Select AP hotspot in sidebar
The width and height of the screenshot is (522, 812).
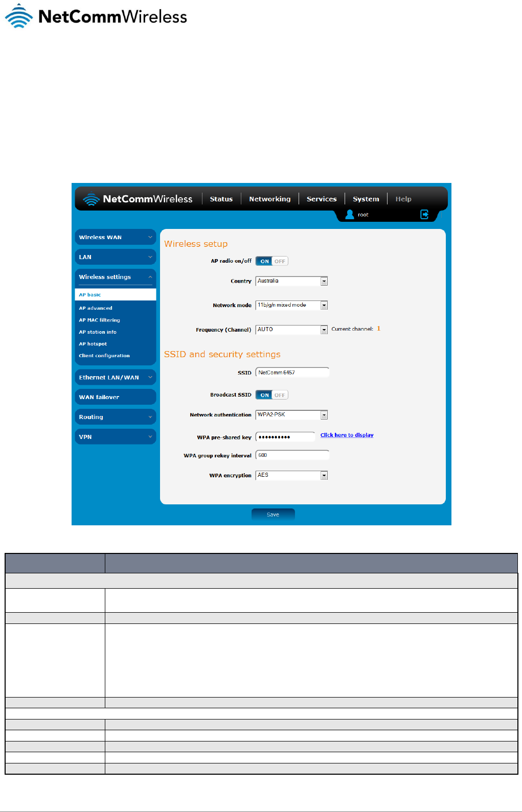(93, 344)
